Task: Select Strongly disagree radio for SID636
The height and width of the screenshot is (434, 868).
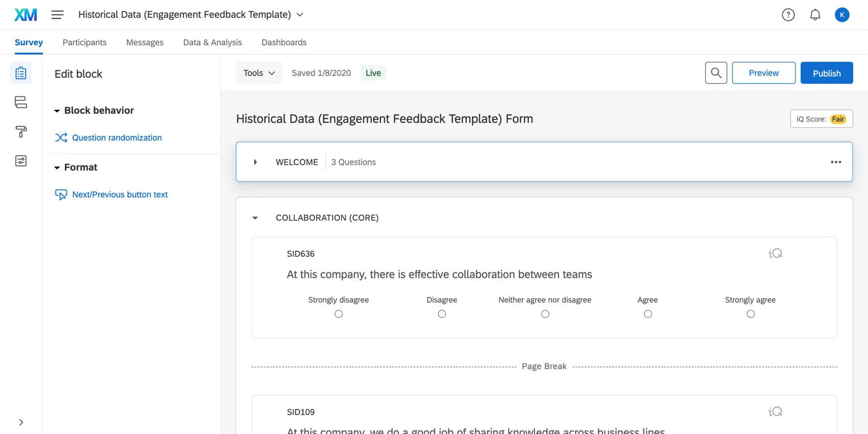Action: tap(339, 314)
